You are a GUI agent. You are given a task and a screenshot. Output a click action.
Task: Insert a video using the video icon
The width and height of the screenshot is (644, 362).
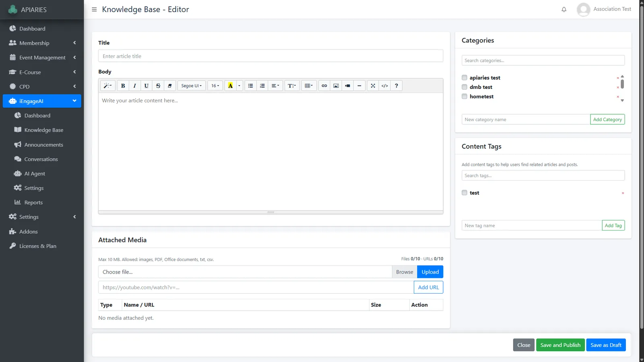[x=348, y=86]
